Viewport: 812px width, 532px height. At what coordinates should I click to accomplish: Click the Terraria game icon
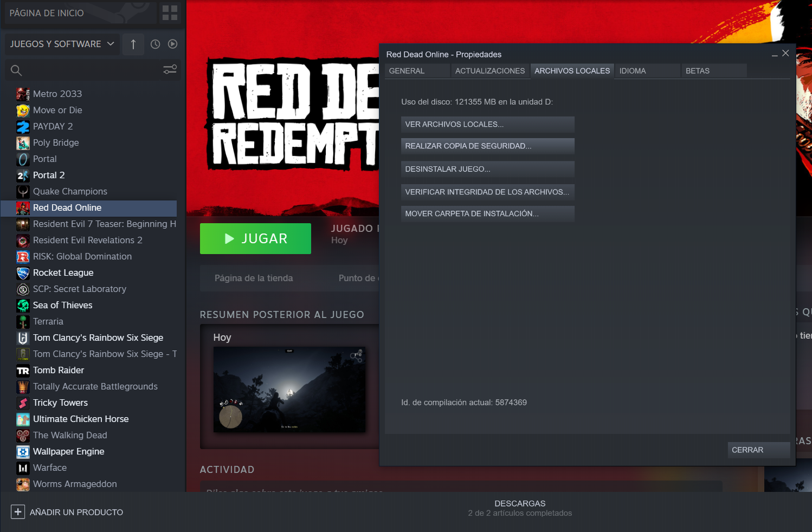click(23, 322)
